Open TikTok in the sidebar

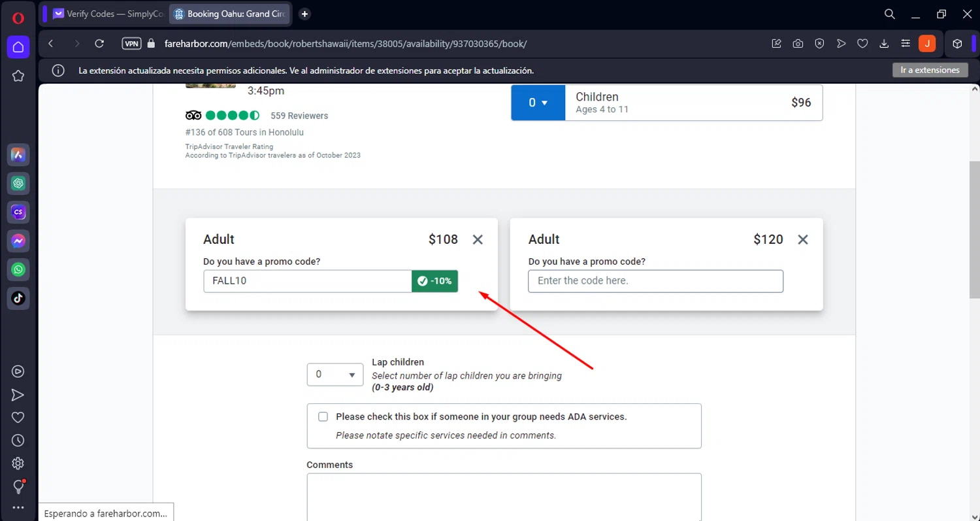coord(18,298)
